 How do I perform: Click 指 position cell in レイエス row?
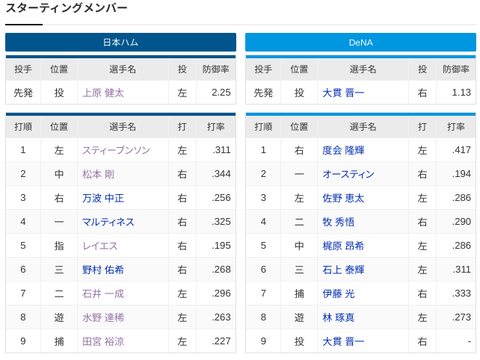[x=59, y=246]
